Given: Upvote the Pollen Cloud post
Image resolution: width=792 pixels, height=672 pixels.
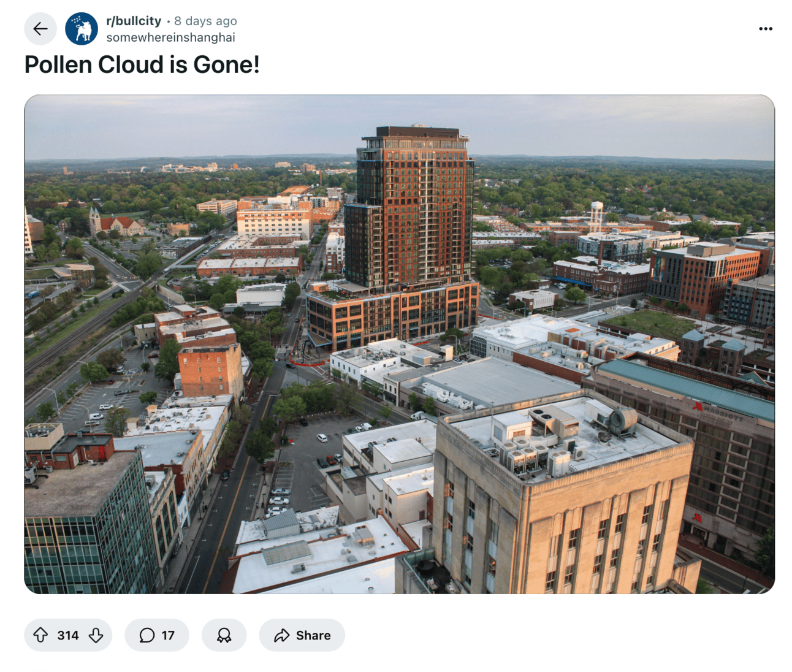Looking at the screenshot, I should (x=40, y=635).
